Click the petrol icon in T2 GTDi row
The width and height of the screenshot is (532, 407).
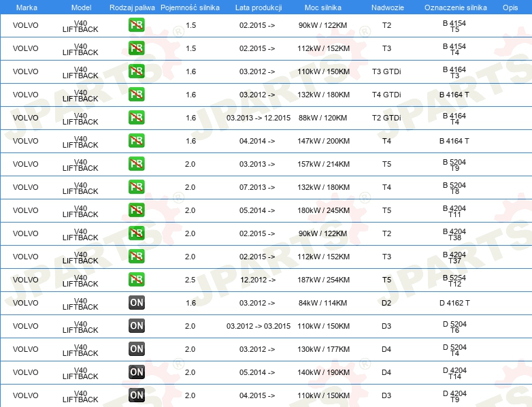[x=136, y=118]
